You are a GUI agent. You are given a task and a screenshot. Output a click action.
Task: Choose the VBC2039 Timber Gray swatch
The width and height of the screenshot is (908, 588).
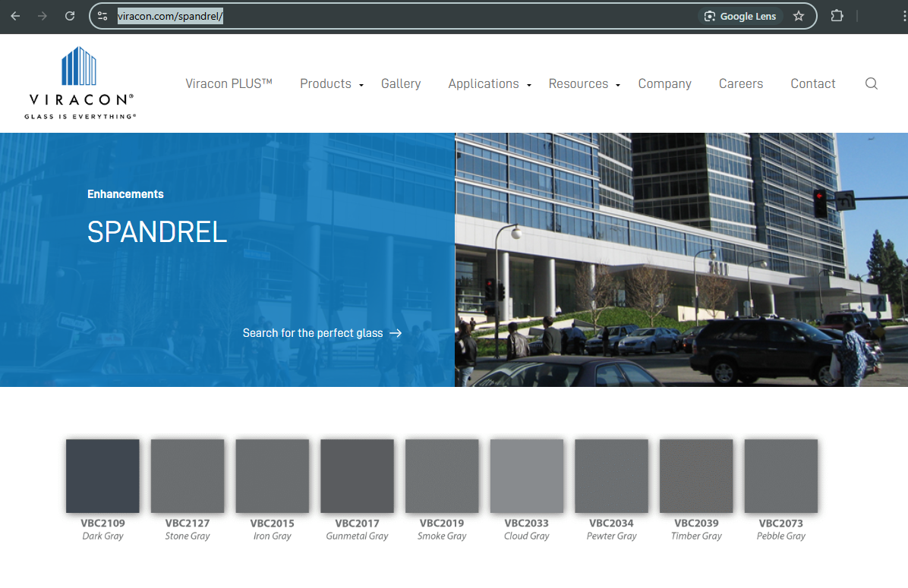click(696, 476)
